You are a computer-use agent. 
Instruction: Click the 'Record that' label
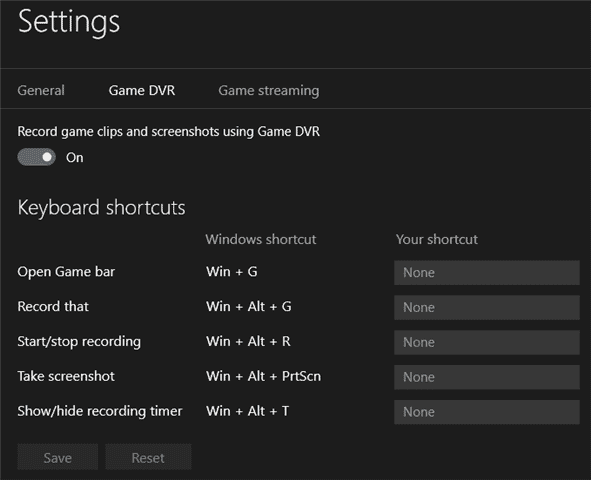(x=53, y=307)
